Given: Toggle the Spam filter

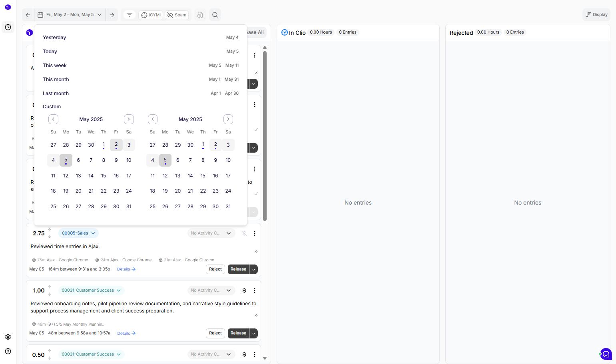Looking at the screenshot, I should [x=177, y=15].
